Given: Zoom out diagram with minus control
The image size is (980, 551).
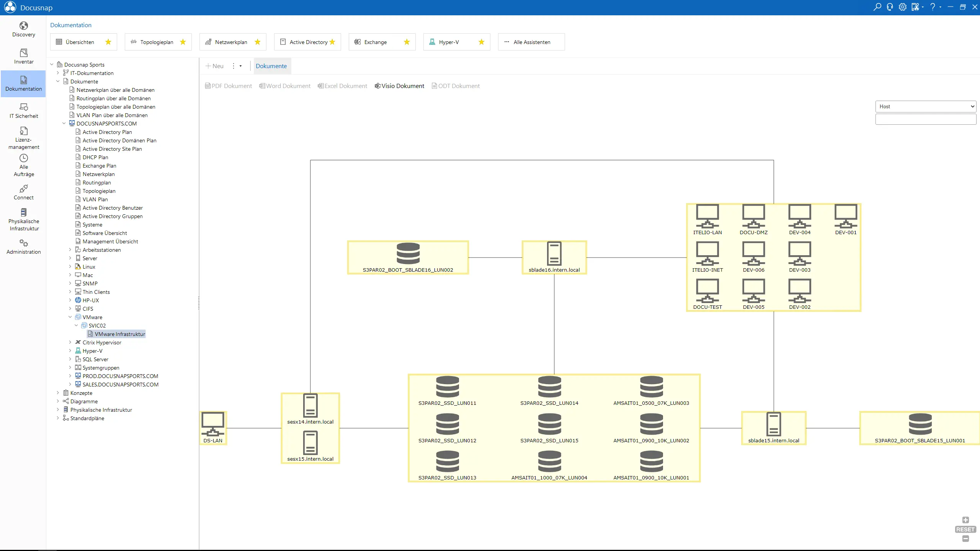Looking at the screenshot, I should [965, 539].
